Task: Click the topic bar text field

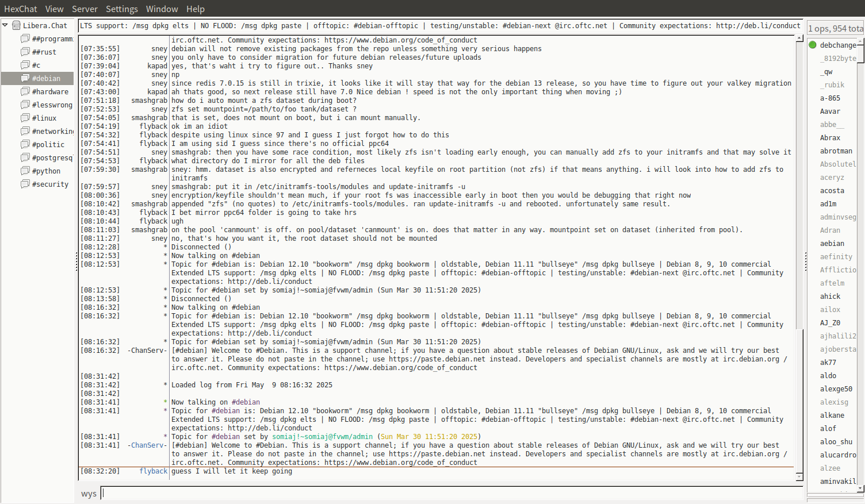Action: (x=441, y=26)
